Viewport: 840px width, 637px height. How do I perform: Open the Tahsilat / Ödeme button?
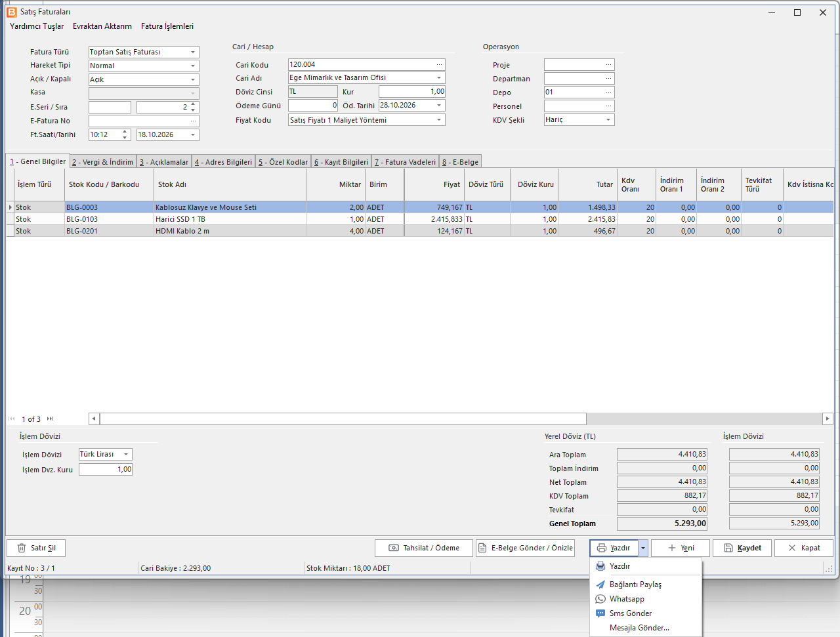(x=424, y=548)
